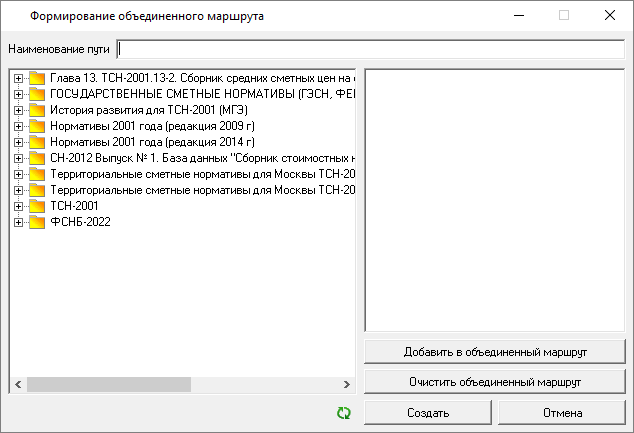Select the Глава 13 ТСН-2001.13-2 tree label
Image resolution: width=634 pixels, height=433 pixels.
[202, 78]
